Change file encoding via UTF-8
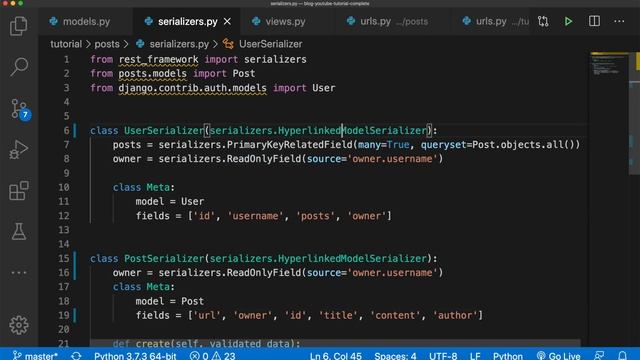 (443, 356)
